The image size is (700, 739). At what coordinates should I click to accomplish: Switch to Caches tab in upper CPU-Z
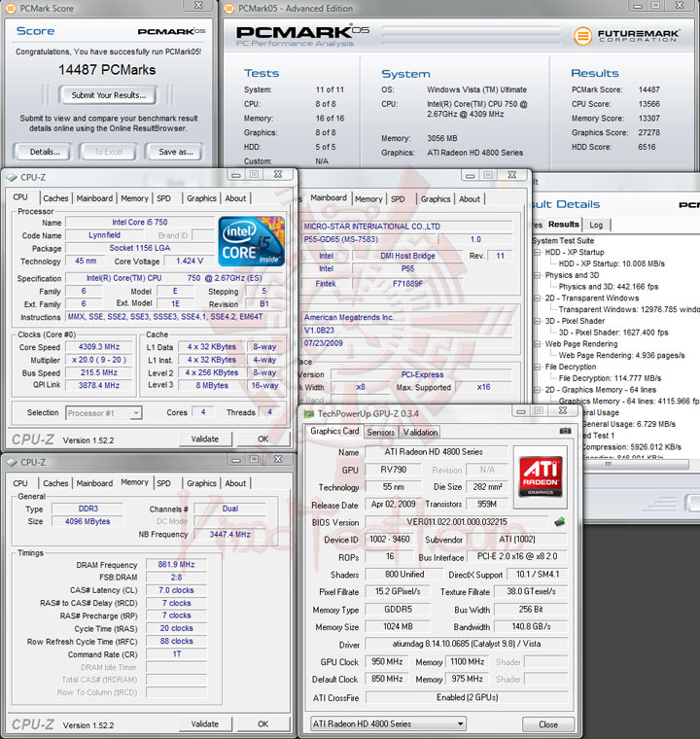coord(55,198)
